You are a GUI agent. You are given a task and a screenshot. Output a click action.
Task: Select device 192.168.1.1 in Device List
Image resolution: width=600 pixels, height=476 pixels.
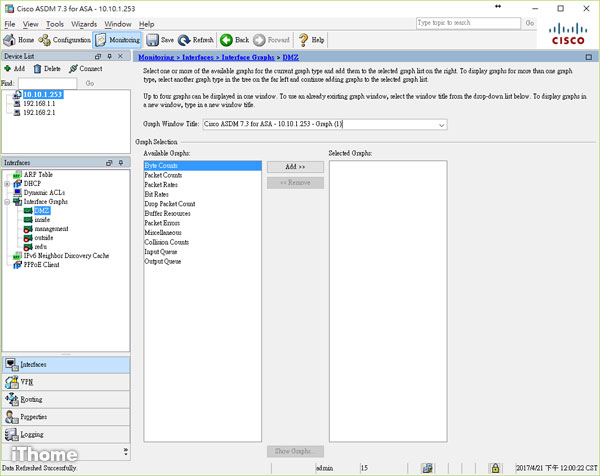(x=39, y=104)
